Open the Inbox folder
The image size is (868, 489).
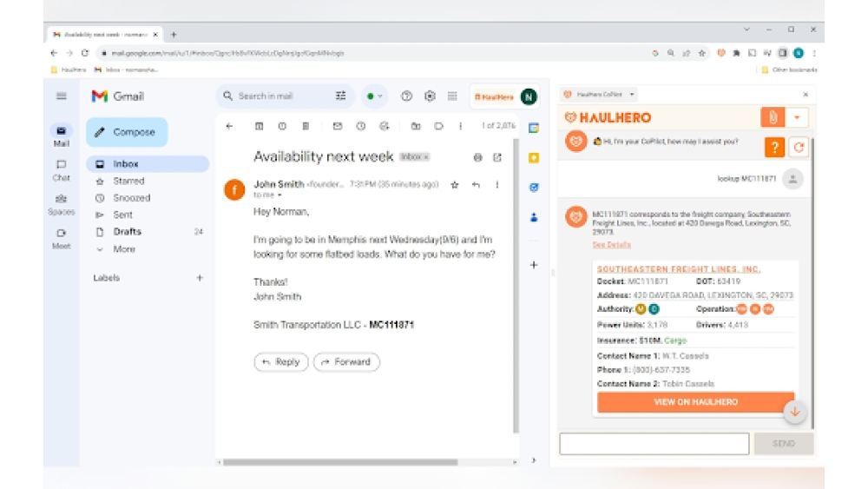148,164
